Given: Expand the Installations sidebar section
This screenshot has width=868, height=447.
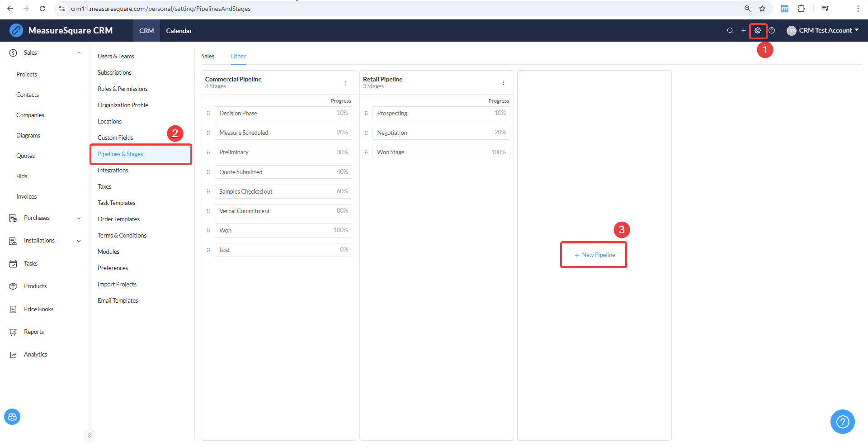Looking at the screenshot, I should [x=79, y=241].
